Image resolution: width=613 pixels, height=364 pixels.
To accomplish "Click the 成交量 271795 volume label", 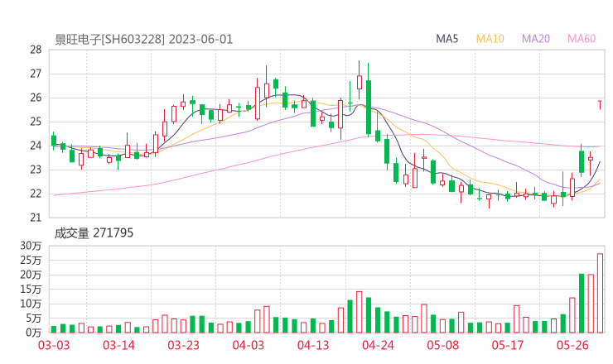I will click(x=94, y=233).
